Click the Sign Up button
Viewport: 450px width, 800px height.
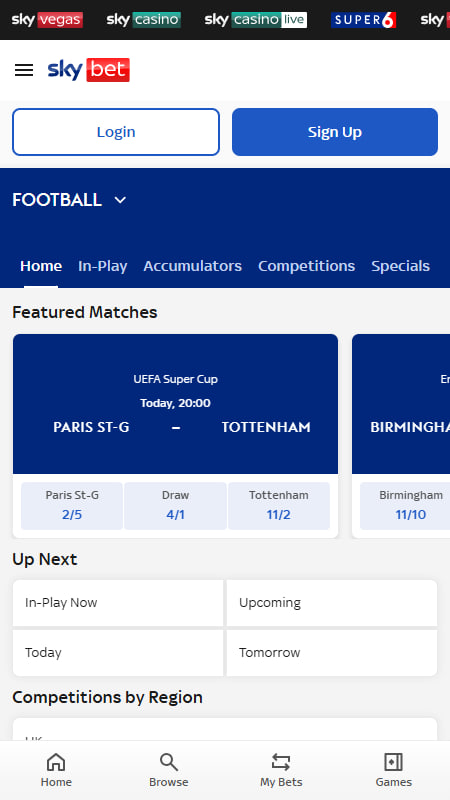point(335,132)
